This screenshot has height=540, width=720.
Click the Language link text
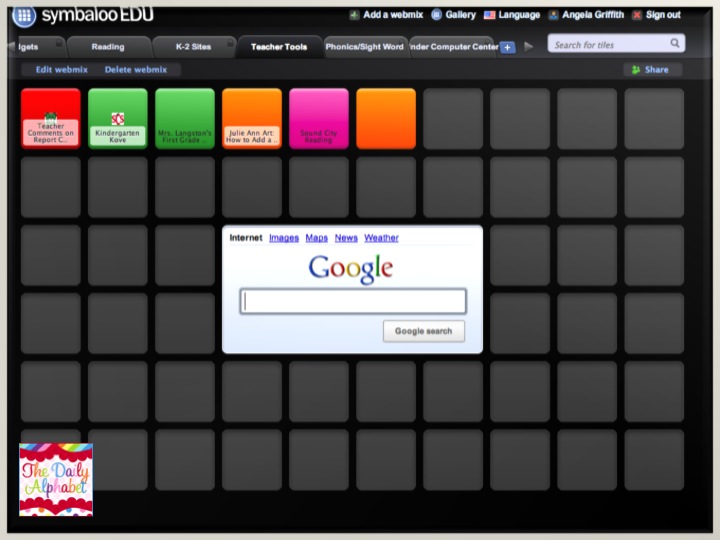(519, 15)
